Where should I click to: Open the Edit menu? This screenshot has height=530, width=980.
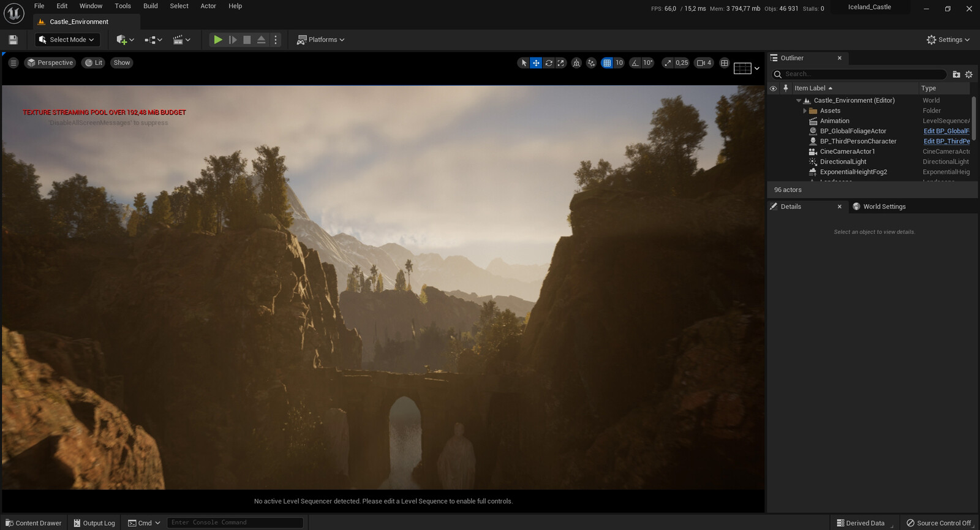pyautogui.click(x=62, y=6)
